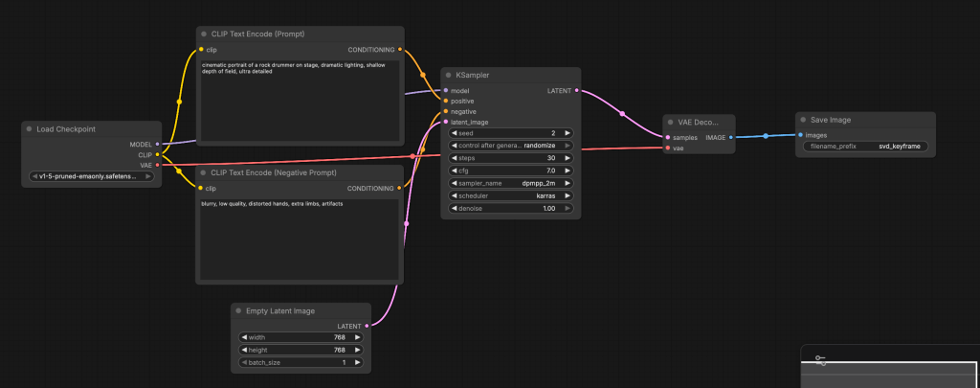Increase the cfg value with right arrow

pyautogui.click(x=568, y=171)
